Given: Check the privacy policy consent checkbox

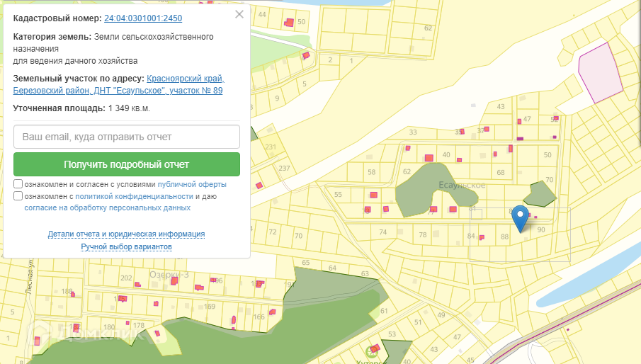Looking at the screenshot, I should 18,196.
